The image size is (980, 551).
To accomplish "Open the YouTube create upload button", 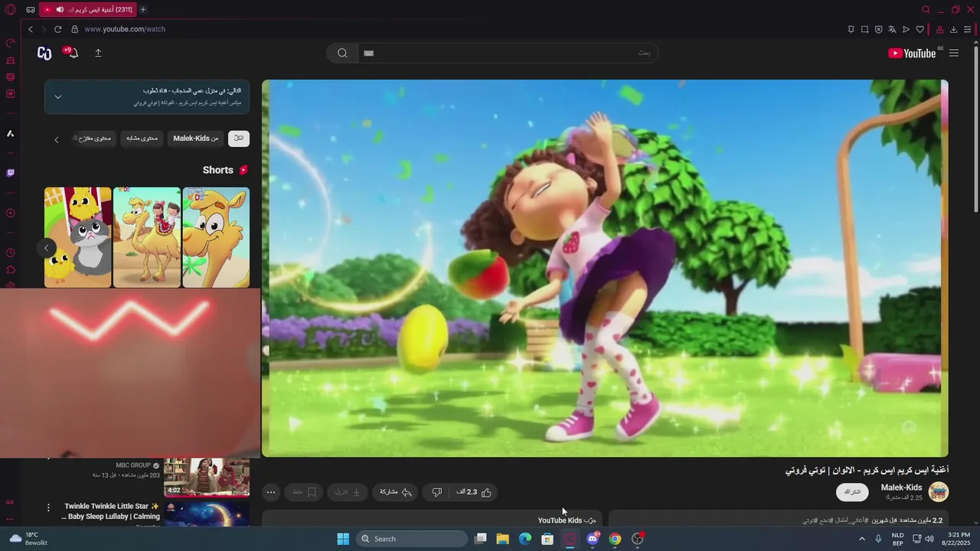I will click(98, 53).
